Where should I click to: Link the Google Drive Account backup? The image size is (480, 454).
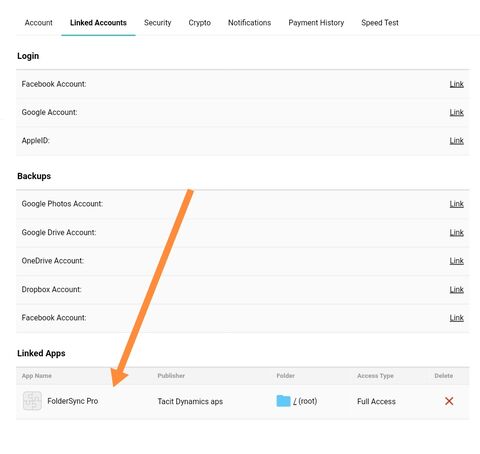[456, 232]
